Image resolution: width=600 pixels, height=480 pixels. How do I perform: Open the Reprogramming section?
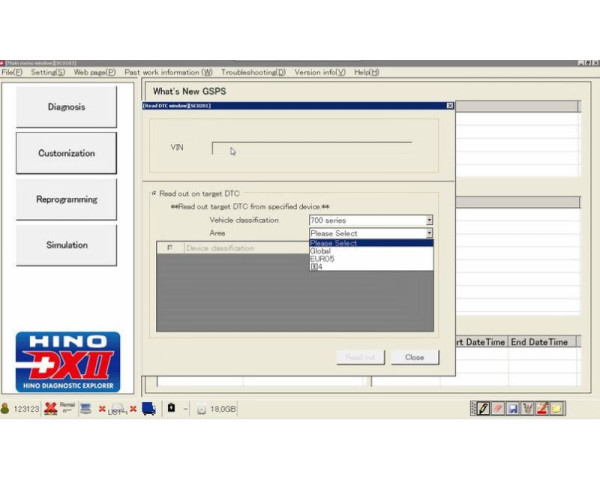coord(67,199)
